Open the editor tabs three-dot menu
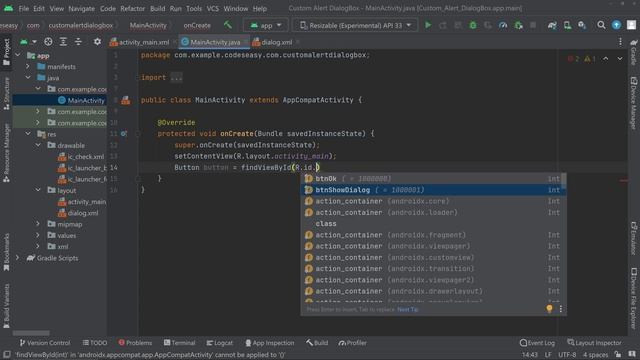Screen dimensions: 640x360 [x=620, y=42]
